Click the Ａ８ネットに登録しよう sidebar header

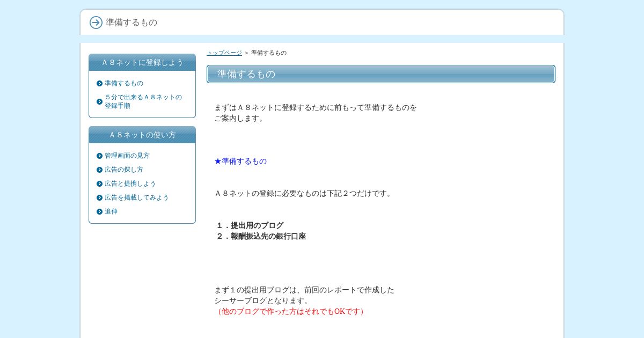[x=142, y=62]
